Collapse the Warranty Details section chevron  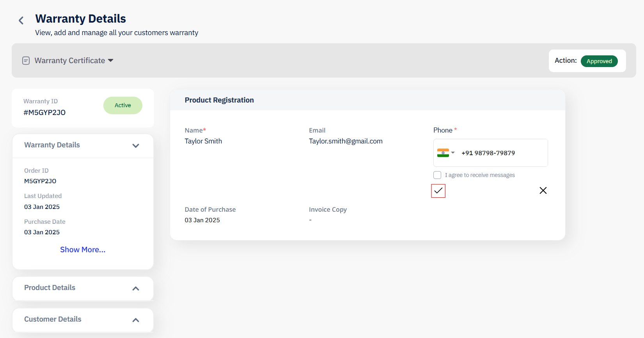click(x=136, y=145)
